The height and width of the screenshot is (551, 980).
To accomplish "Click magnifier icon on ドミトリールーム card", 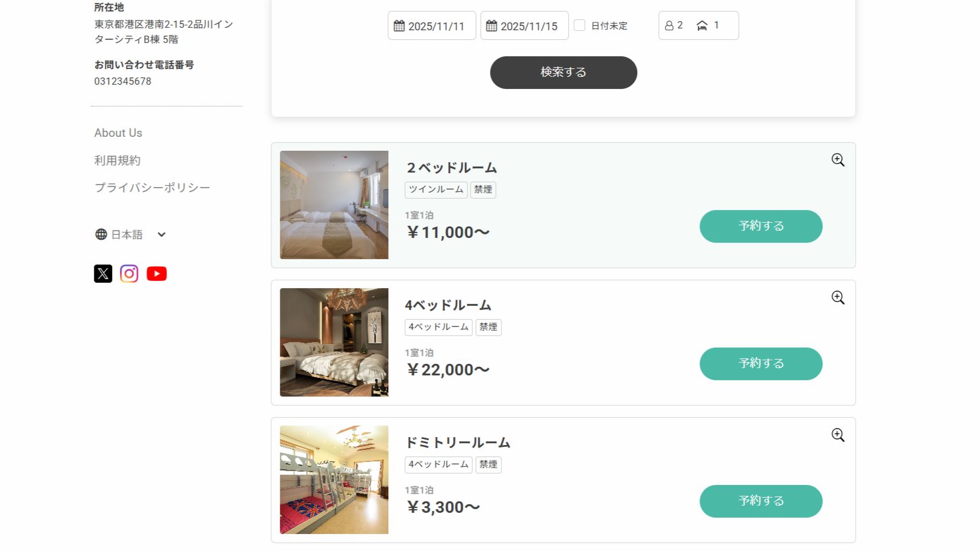I will click(x=838, y=435).
